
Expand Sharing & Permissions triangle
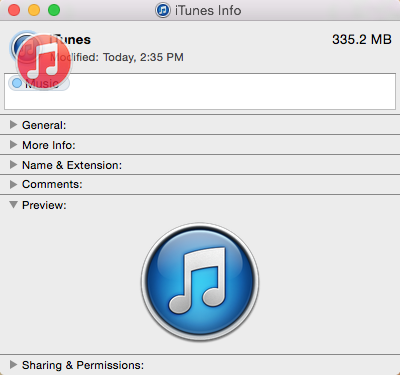click(13, 364)
